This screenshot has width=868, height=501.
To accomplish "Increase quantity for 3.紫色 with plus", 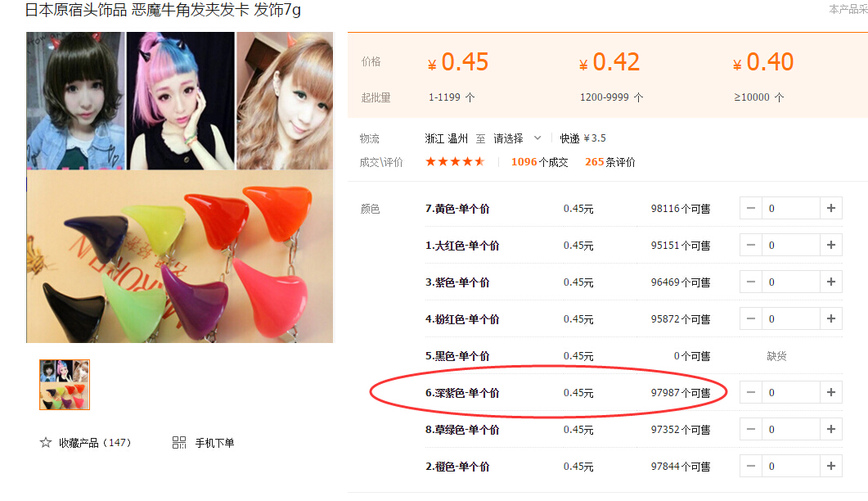I will [831, 282].
